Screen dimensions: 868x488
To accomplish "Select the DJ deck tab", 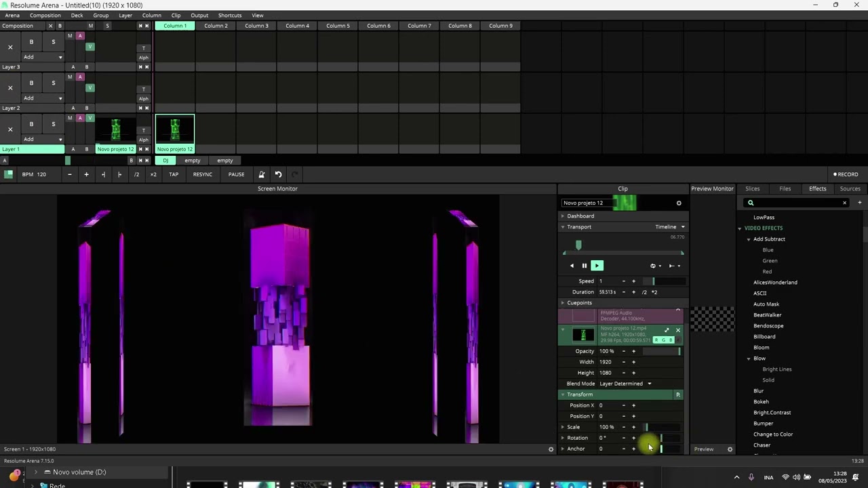I will tap(165, 161).
